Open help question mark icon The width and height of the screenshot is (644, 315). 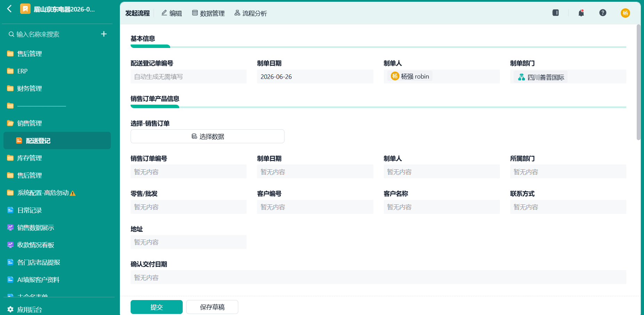[603, 13]
